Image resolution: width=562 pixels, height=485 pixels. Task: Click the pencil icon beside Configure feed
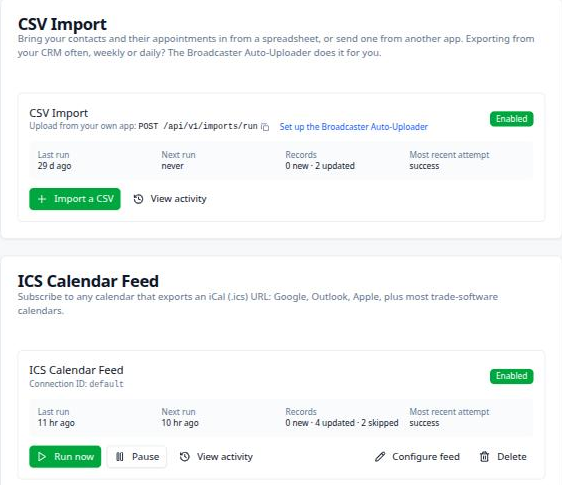380,457
